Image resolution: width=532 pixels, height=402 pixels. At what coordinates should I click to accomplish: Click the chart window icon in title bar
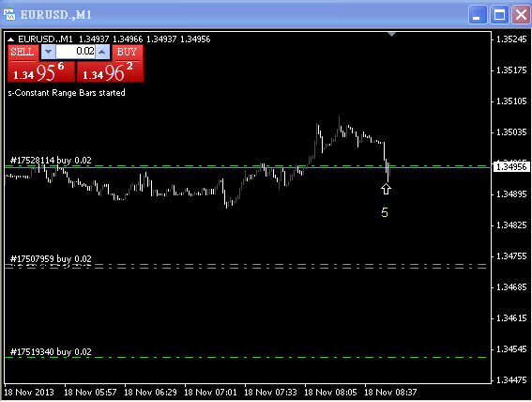[9, 15]
